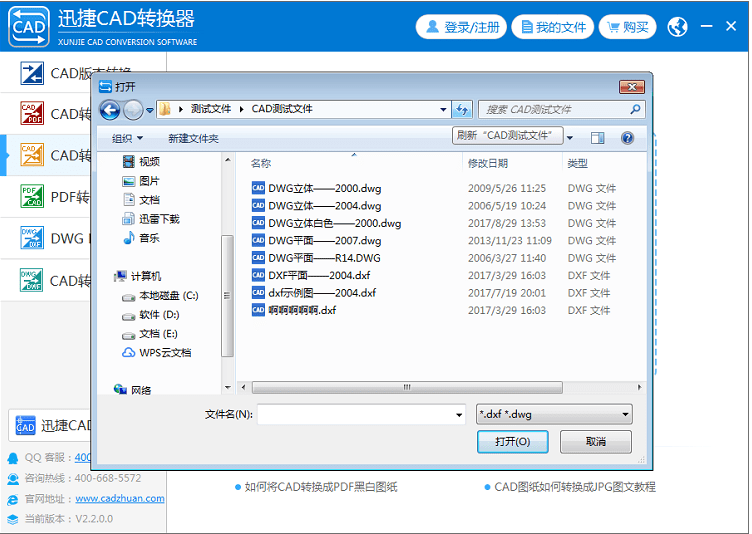Open Music library in navigation pane
The width and height of the screenshot is (752, 534).
tap(141, 238)
